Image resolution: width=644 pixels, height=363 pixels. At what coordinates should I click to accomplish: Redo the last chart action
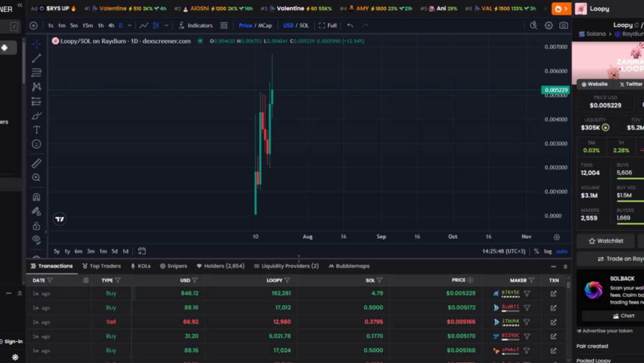coord(365,25)
